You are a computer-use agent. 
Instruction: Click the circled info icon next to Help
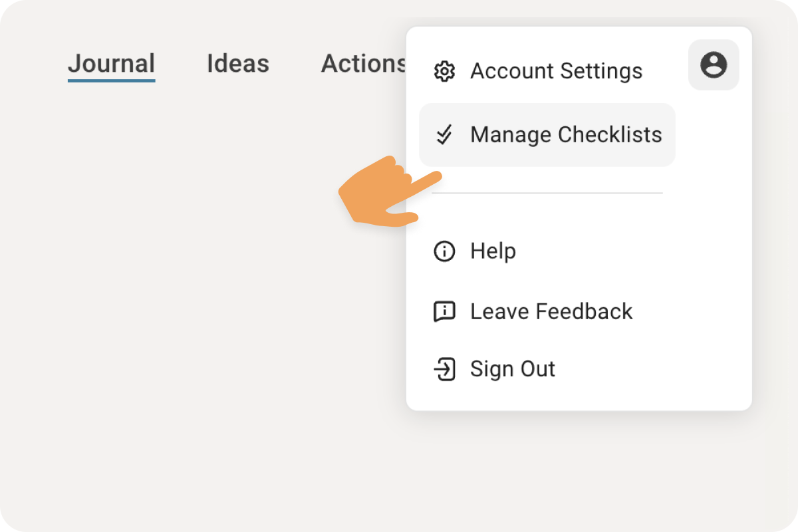tap(444, 251)
